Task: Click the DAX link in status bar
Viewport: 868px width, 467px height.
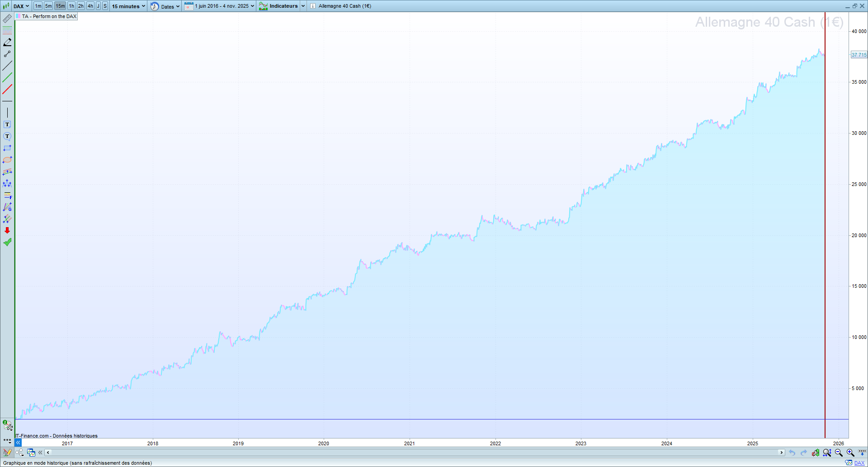Action: tap(859, 463)
